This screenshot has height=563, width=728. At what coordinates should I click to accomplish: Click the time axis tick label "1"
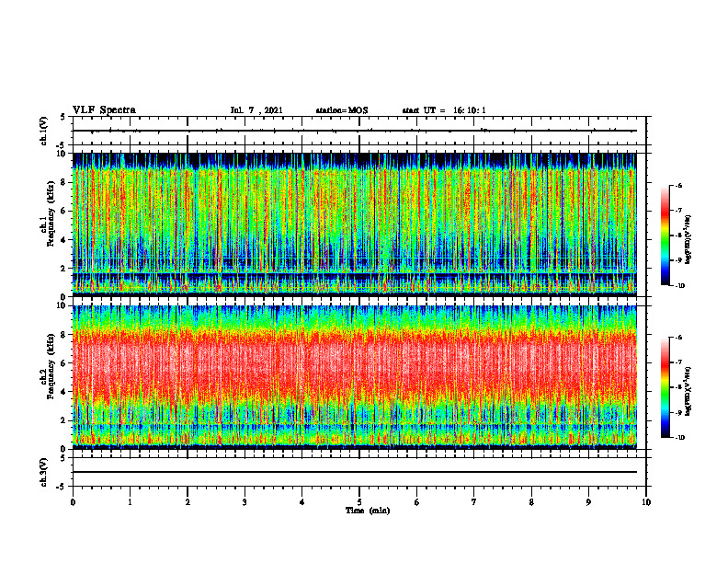pos(130,502)
